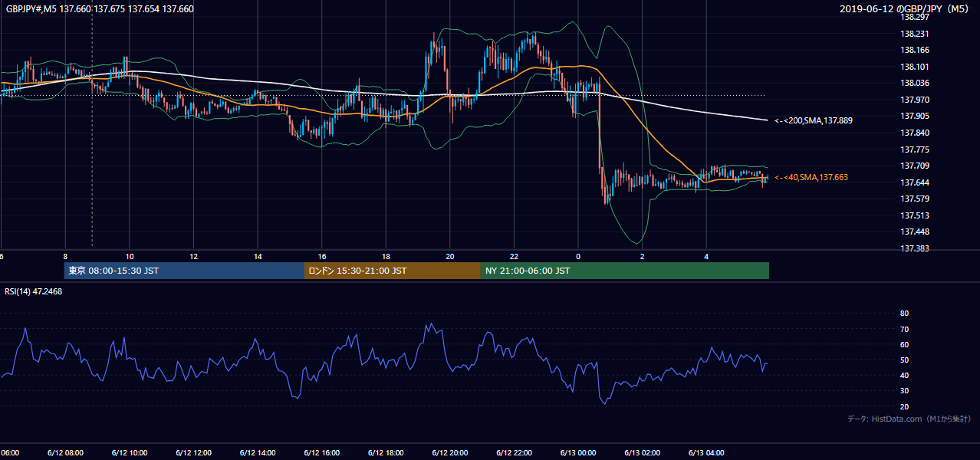Click the RSI 70 level label
Screen dimensions: 980x460
click(x=904, y=329)
